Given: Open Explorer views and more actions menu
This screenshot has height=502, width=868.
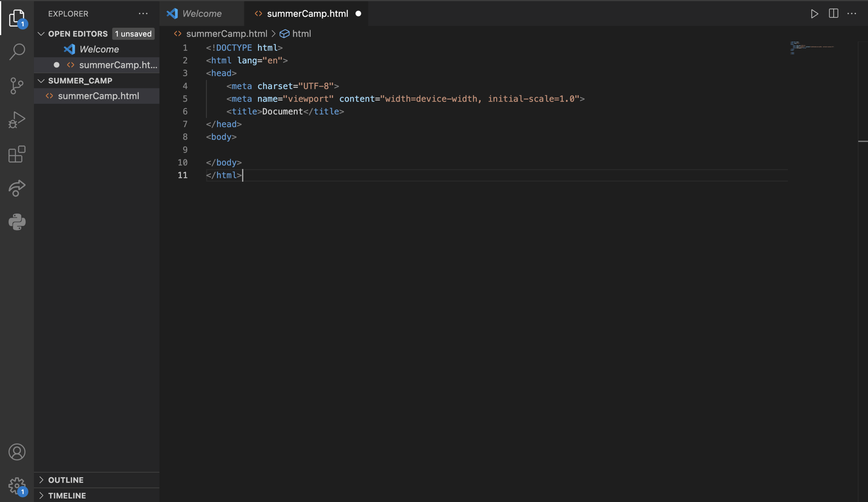Looking at the screenshot, I should click(143, 14).
